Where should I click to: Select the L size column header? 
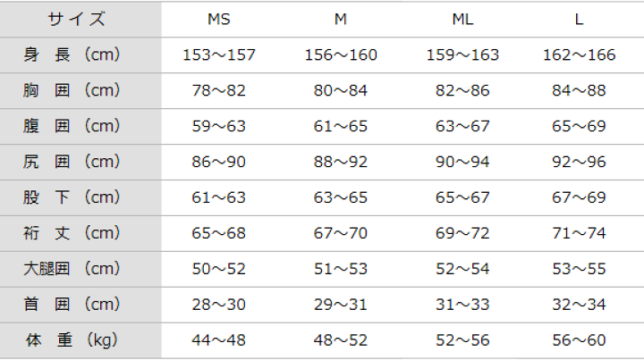tap(579, 19)
